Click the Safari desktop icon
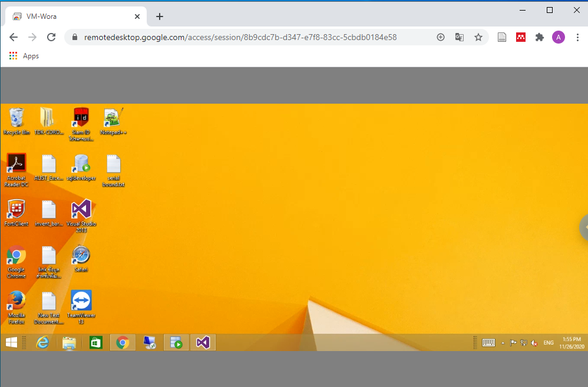The image size is (588, 387). tap(81, 255)
